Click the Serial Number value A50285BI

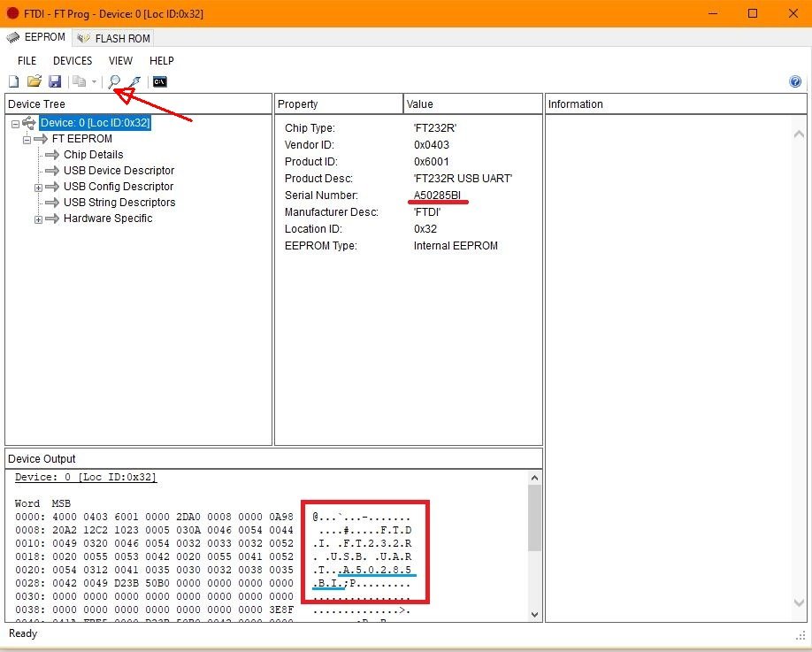click(x=437, y=196)
